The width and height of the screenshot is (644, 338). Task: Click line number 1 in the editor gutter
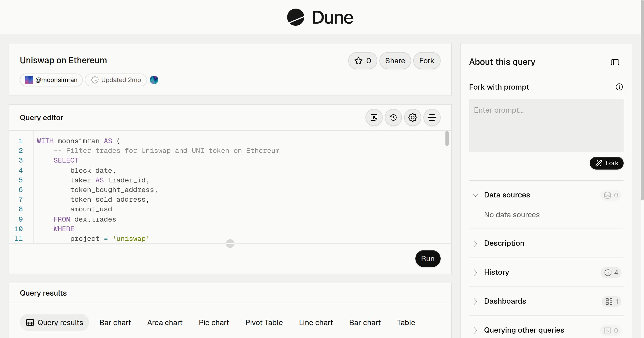click(21, 141)
